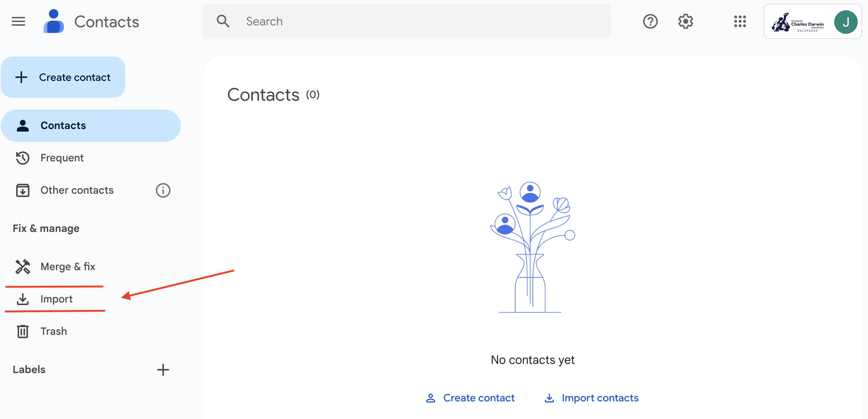
Task: Open the settings gear icon
Action: click(685, 22)
